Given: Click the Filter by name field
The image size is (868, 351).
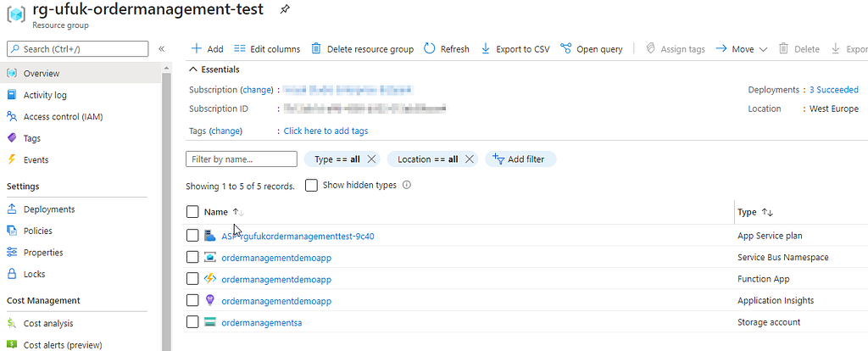Looking at the screenshot, I should pyautogui.click(x=242, y=159).
